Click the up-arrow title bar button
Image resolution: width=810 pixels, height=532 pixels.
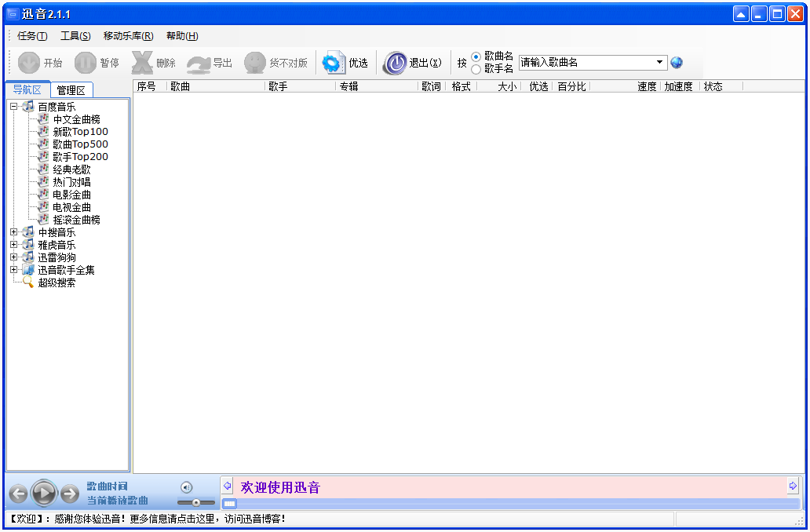[741, 14]
